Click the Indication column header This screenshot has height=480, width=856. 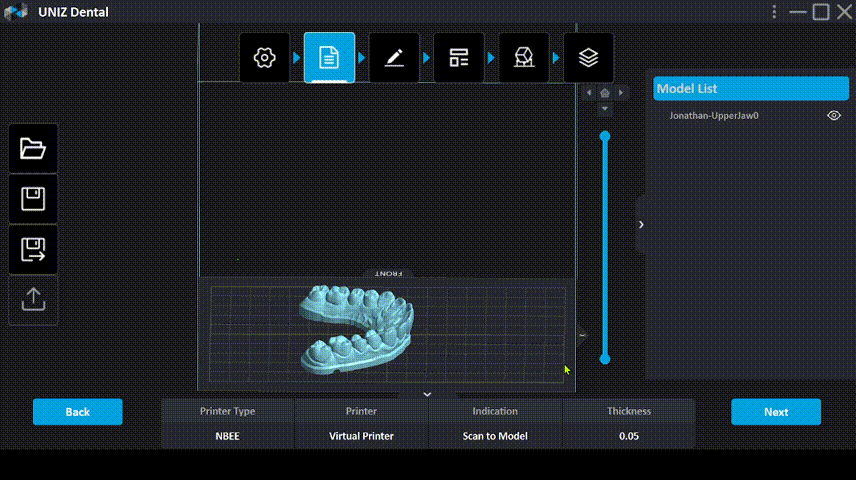click(495, 411)
